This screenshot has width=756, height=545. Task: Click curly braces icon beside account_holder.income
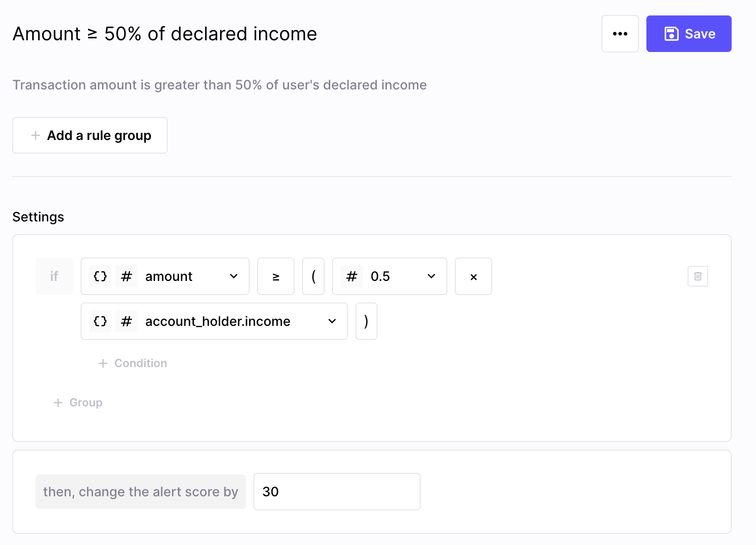(x=100, y=321)
